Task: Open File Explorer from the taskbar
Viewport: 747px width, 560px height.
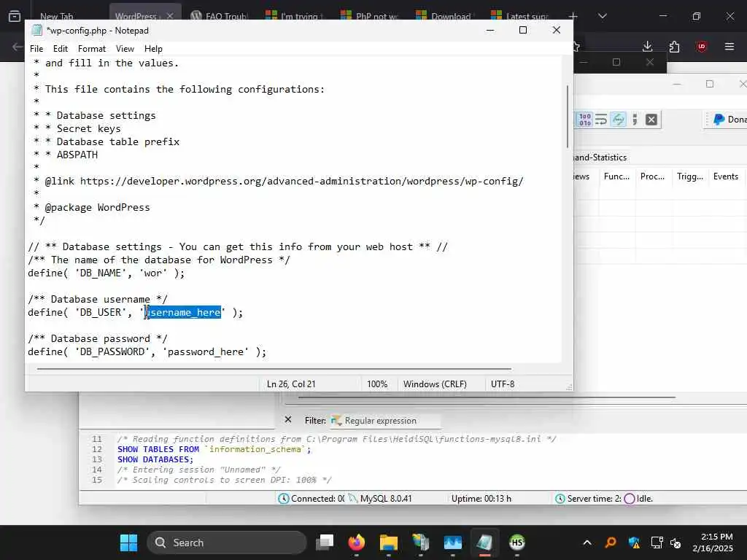Action: (x=388, y=542)
